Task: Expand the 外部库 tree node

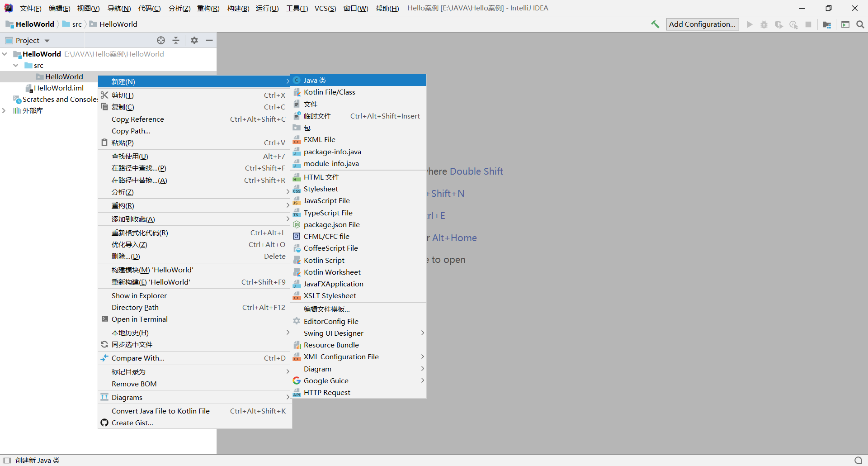Action: pyautogui.click(x=4, y=110)
